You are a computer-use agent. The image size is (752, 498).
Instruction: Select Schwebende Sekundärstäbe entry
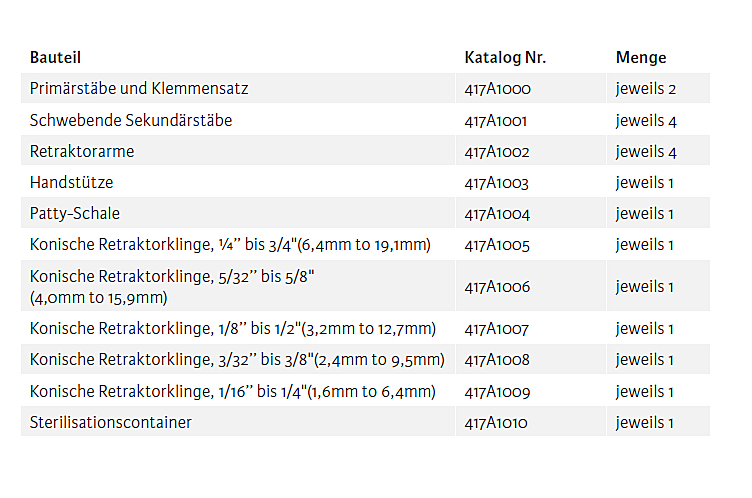pyautogui.click(x=131, y=121)
